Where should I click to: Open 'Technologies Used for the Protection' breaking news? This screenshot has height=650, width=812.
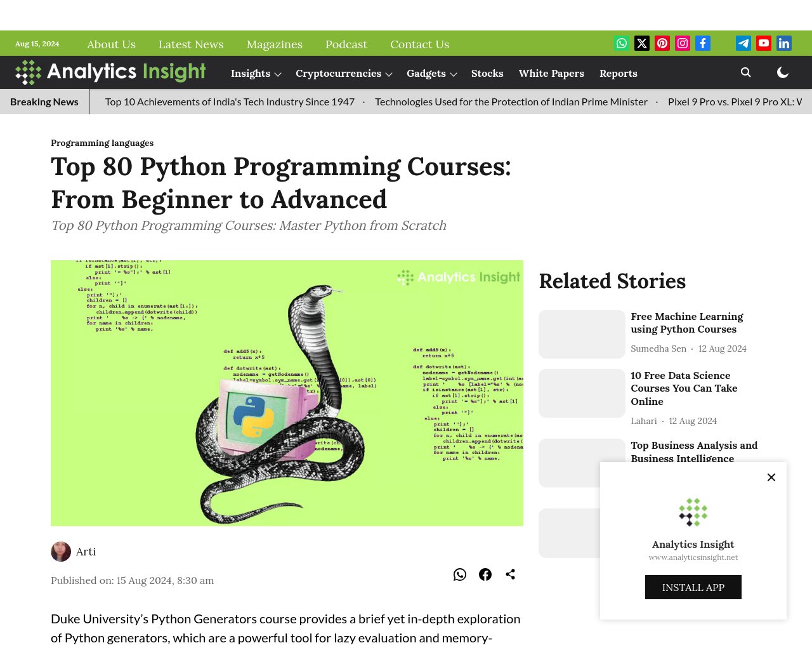511,102
